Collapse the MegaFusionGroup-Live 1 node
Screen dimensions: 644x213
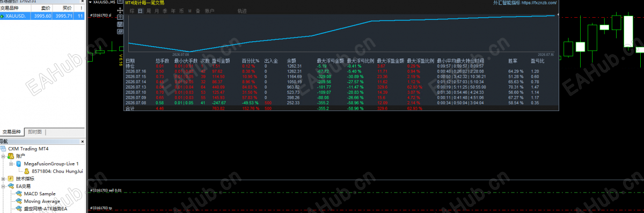11,163
